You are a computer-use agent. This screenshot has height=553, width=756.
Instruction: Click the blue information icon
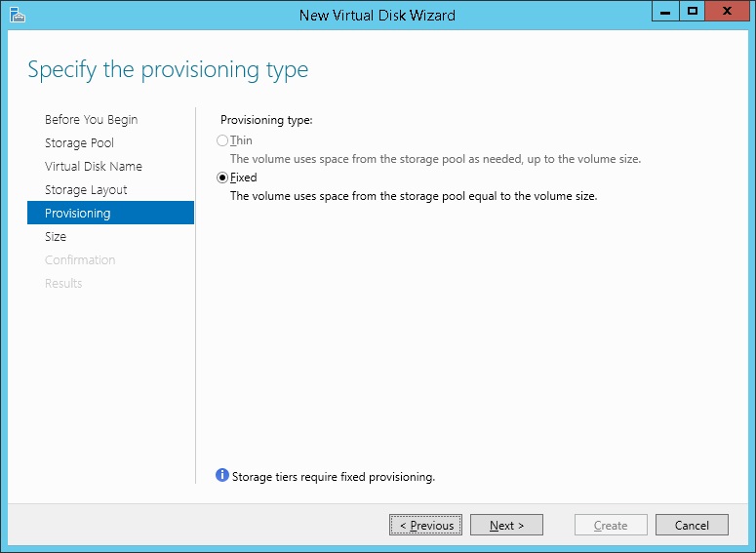tap(222, 476)
